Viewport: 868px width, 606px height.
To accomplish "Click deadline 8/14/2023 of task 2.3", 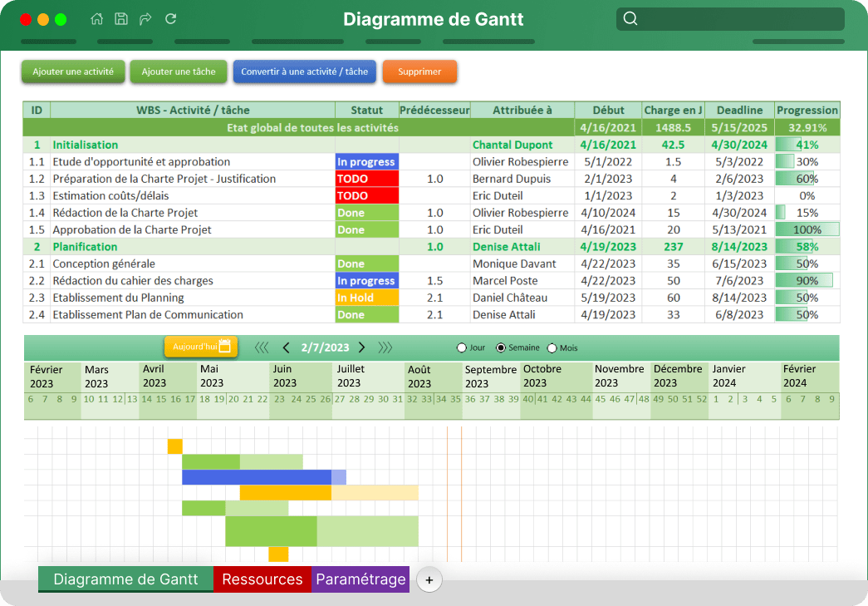I will tap(739, 298).
